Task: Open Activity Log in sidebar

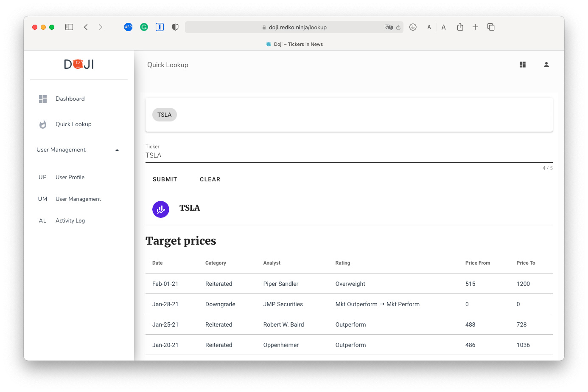Action: tap(70, 221)
